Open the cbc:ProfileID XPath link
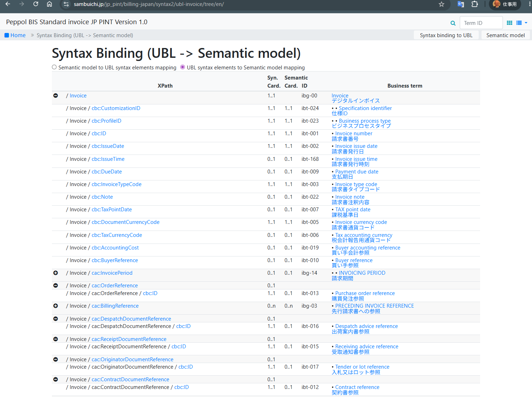Image resolution: width=532 pixels, height=397 pixels. point(107,121)
